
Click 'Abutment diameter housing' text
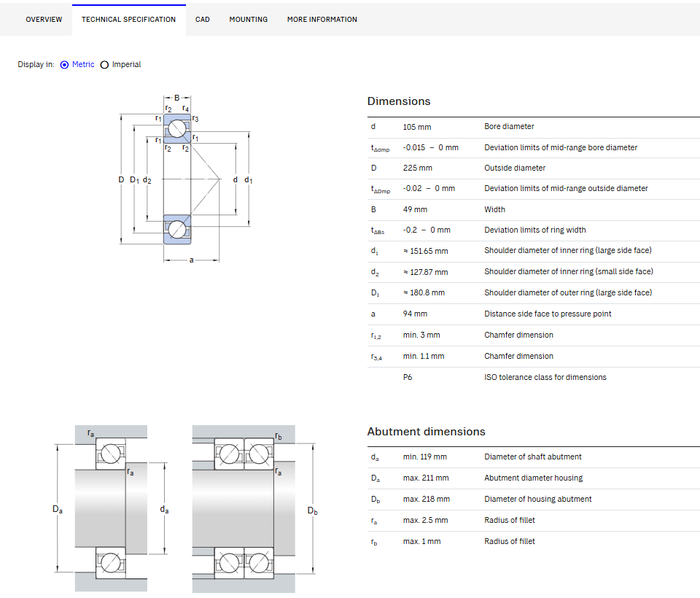534,478
